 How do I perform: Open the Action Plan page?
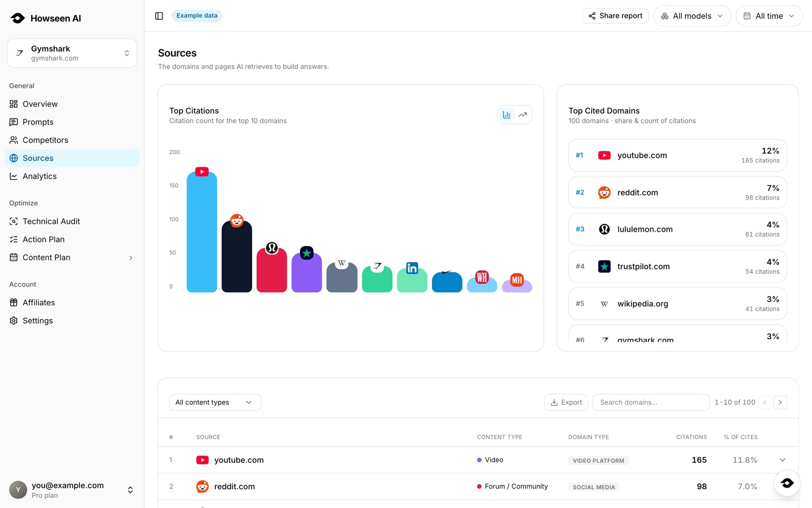click(72, 239)
